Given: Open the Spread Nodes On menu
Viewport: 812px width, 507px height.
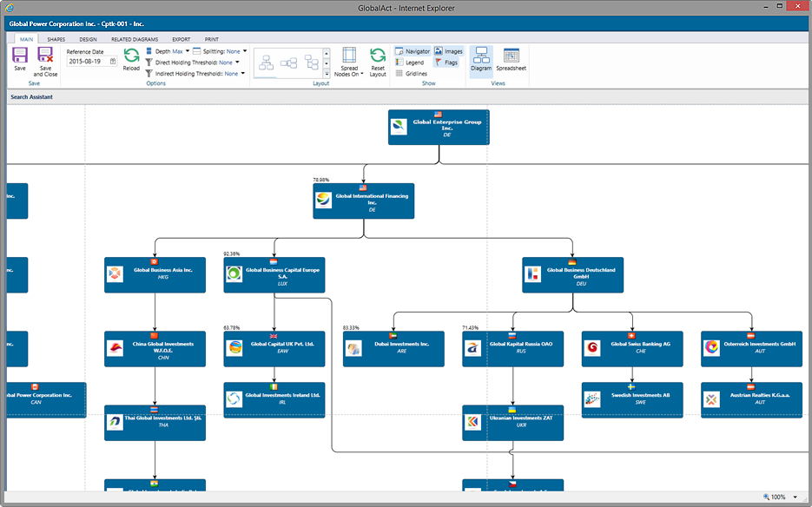Looking at the screenshot, I should tap(349, 63).
